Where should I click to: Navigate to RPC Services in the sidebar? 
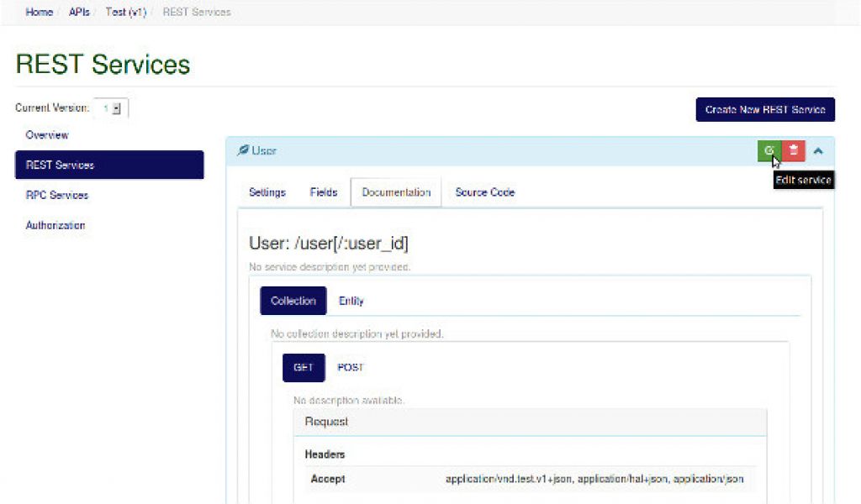55,195
